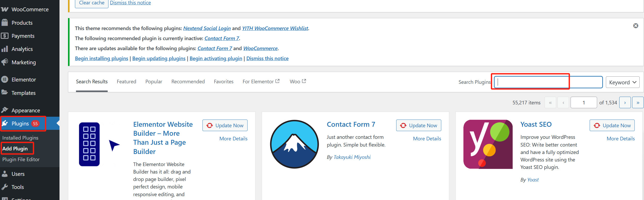Screen dimensions: 644x200
Task: Click external link icon beside Woo tab
Action: point(304,81)
